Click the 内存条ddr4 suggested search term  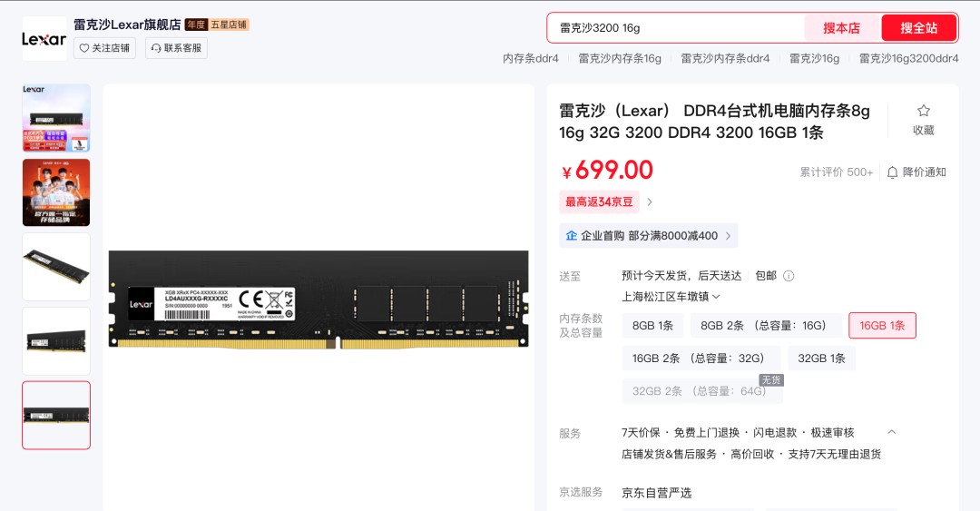531,59
